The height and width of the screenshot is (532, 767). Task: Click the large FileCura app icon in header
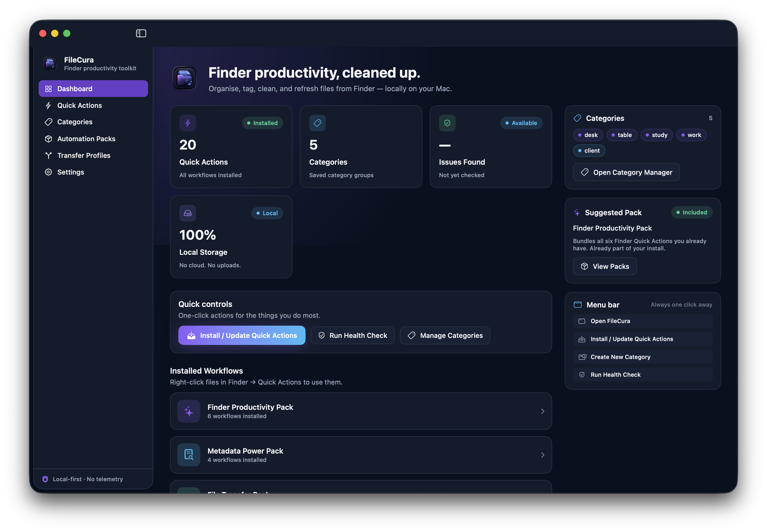184,78
